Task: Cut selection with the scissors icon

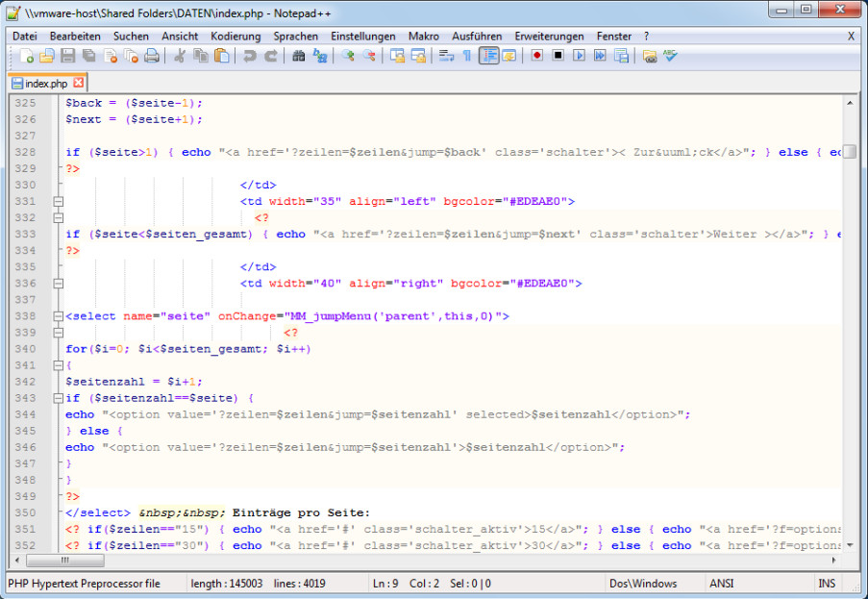Action: pyautogui.click(x=180, y=56)
